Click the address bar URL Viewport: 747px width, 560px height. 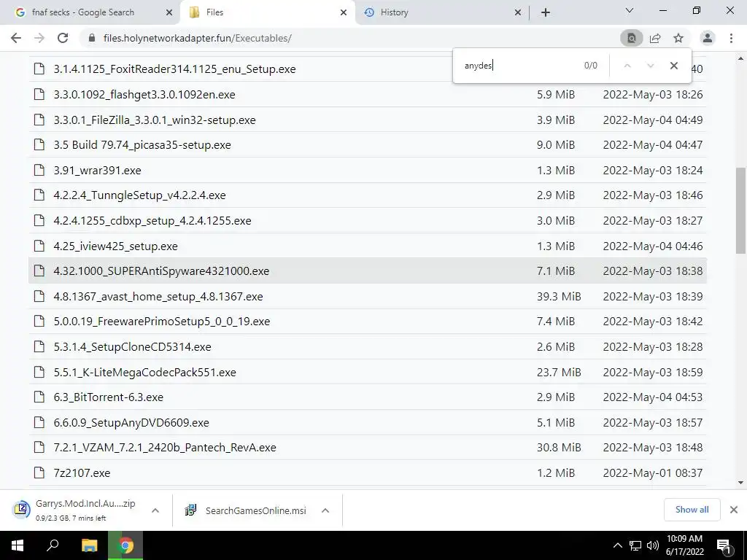pos(197,38)
